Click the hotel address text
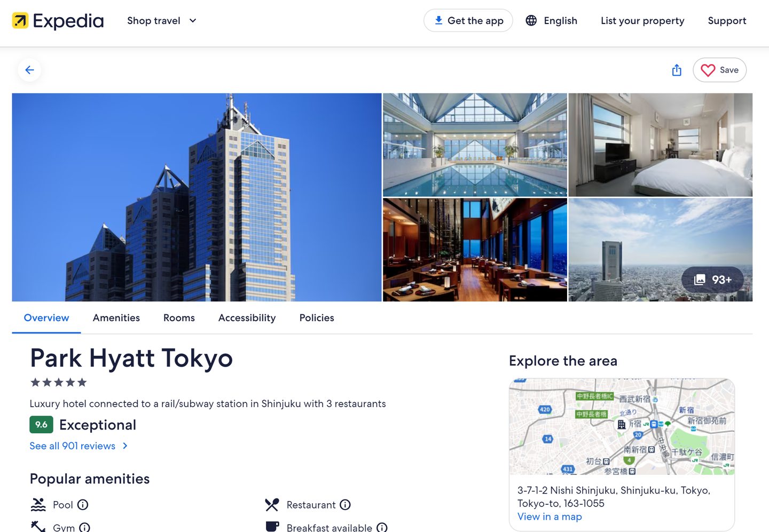 click(614, 497)
